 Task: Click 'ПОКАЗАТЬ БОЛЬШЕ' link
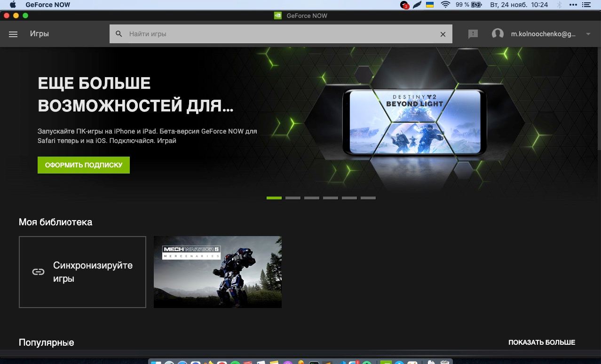pos(542,342)
